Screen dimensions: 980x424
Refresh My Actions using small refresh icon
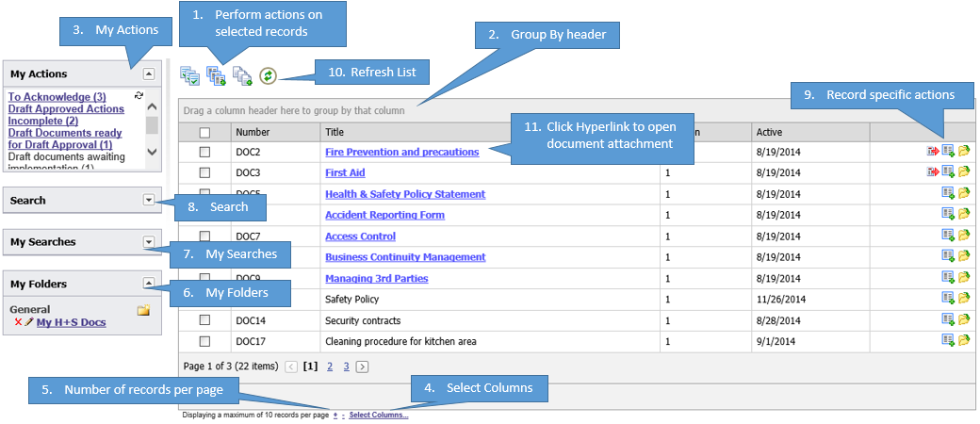[x=139, y=96]
